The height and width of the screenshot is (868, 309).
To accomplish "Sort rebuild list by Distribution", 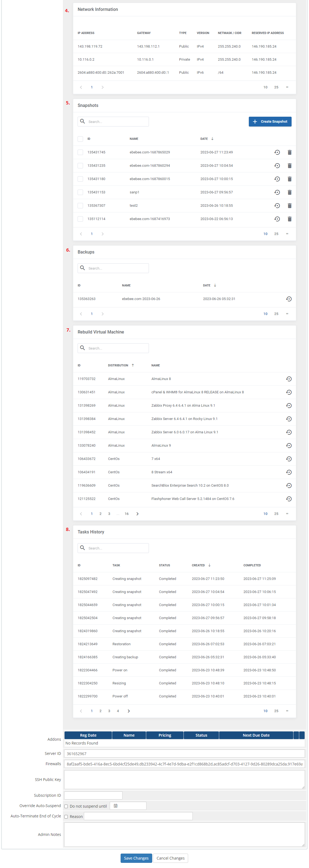I will [x=121, y=365].
